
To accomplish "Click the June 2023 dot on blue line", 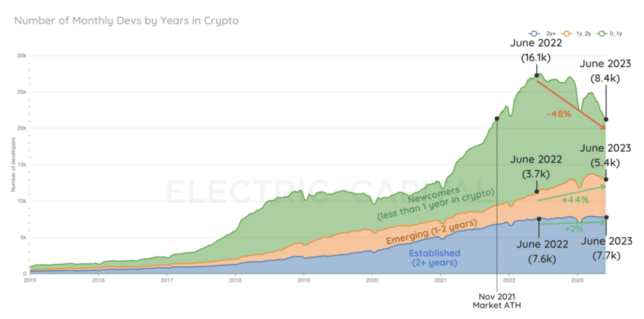I will 606,217.
